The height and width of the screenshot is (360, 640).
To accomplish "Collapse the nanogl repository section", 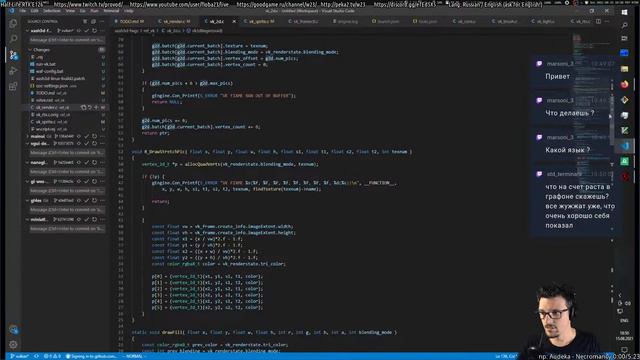I will tap(27, 162).
